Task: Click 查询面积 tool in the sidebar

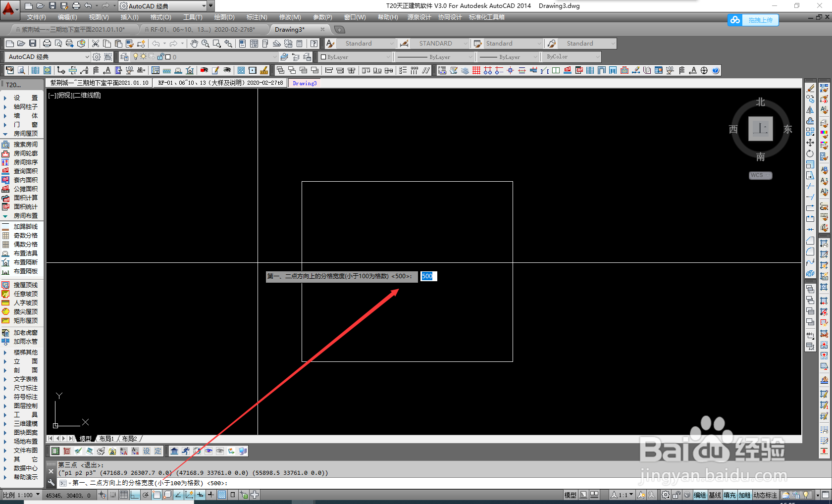Action: point(20,171)
